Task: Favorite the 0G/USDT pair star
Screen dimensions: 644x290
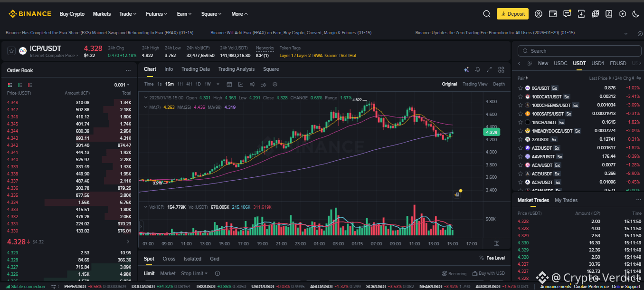Action: pos(520,88)
